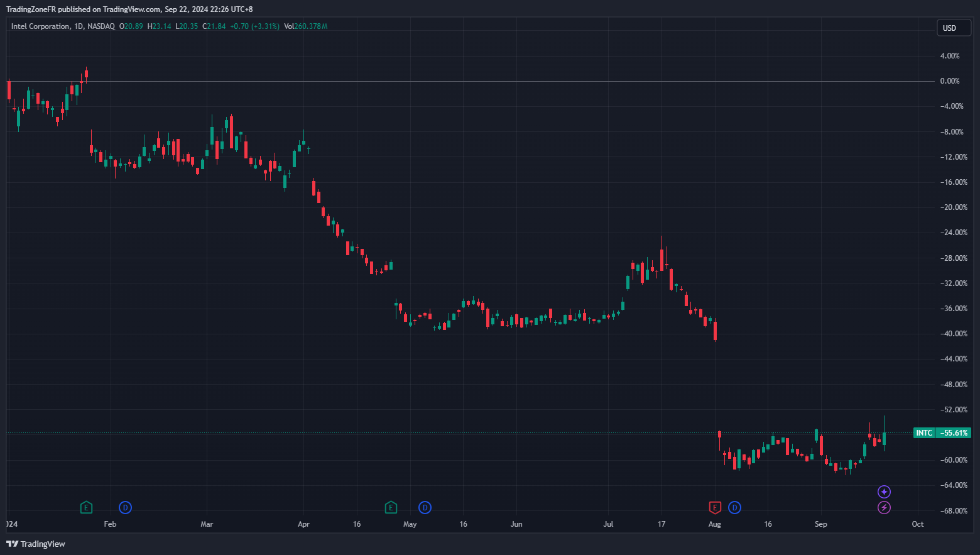Viewport: 980px width, 555px height.
Task: Click the dividend D marker after Aug
Action: point(734,507)
